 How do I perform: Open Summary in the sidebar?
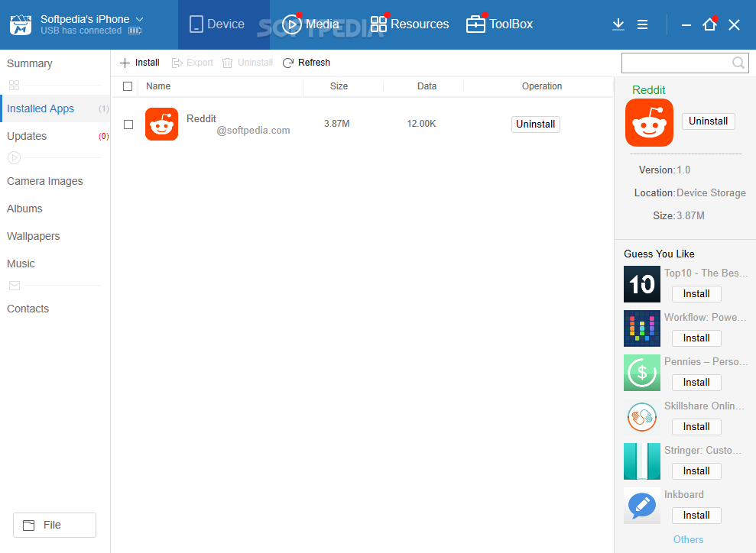click(30, 63)
